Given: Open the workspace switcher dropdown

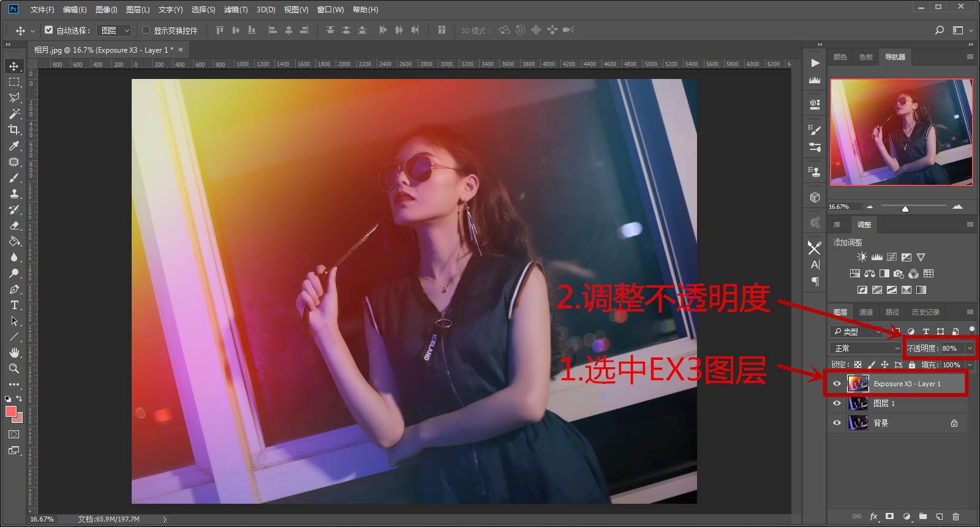Looking at the screenshot, I should point(962,30).
